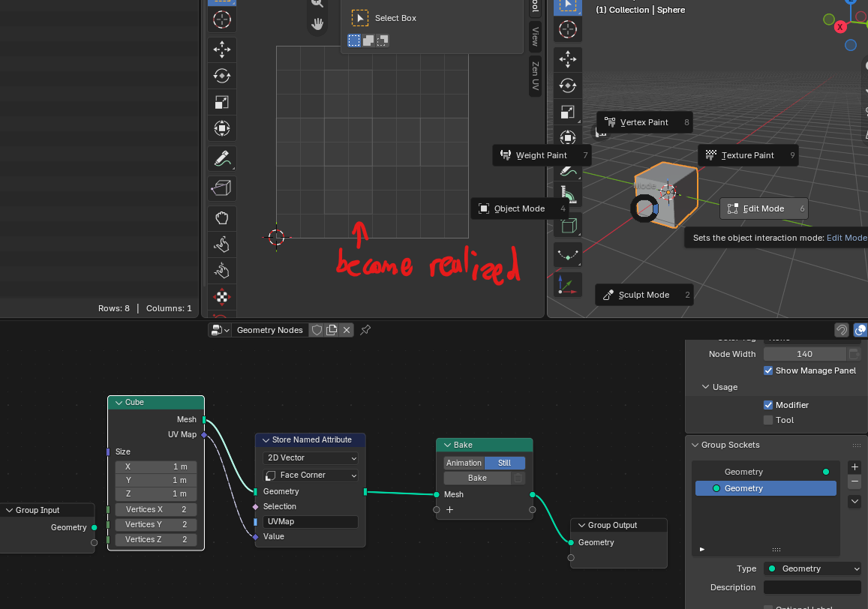Choose Edit Mode from the pie menu

[764, 208]
